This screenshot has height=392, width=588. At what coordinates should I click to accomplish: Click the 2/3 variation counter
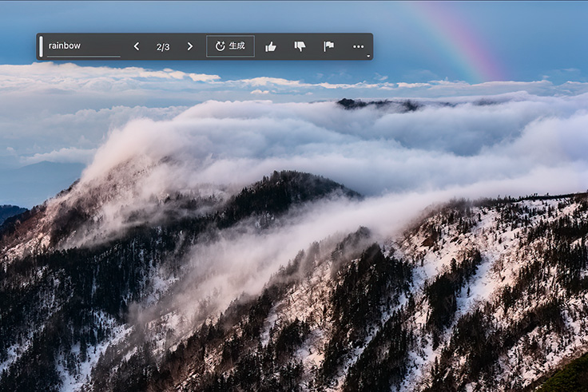[163, 46]
